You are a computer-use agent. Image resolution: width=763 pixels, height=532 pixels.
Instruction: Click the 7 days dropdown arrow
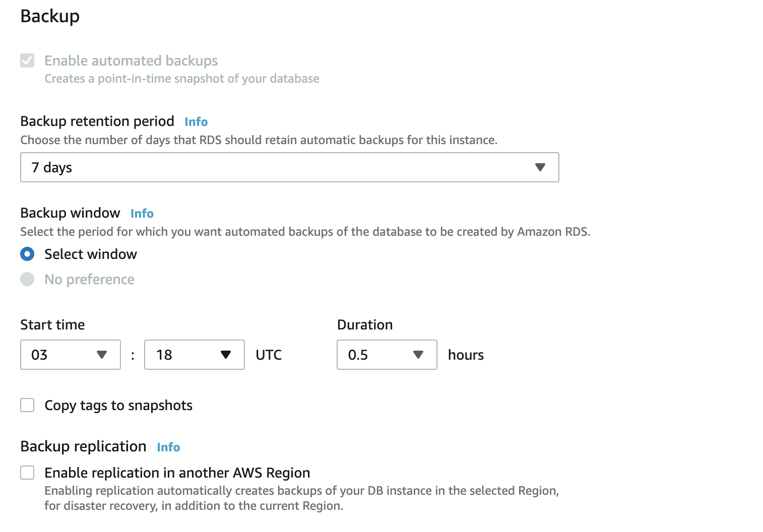pyautogui.click(x=540, y=167)
